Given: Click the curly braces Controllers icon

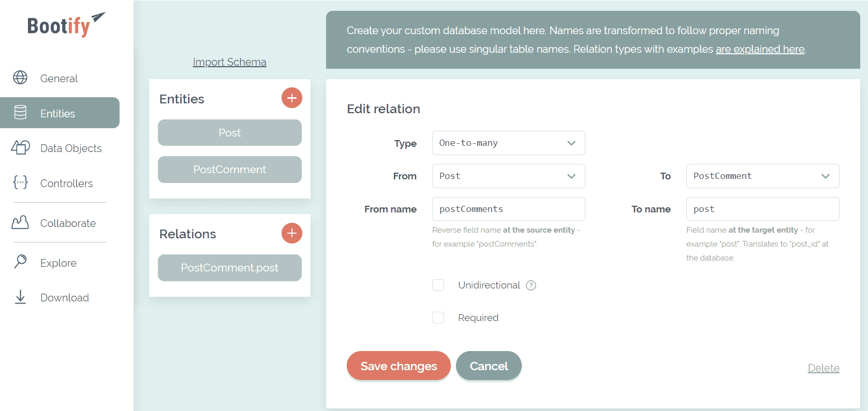Looking at the screenshot, I should [20, 182].
